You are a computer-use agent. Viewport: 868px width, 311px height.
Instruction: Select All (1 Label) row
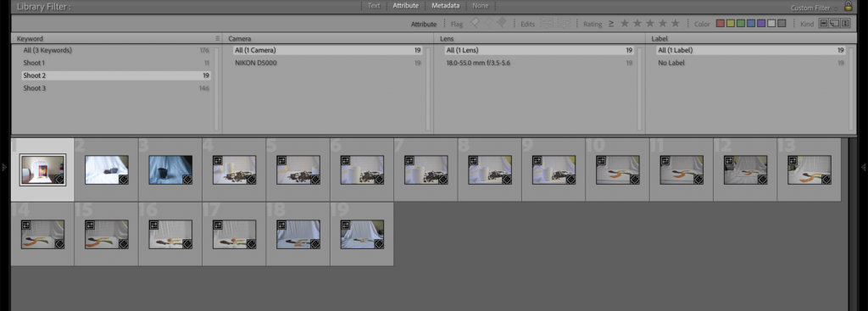(x=751, y=50)
